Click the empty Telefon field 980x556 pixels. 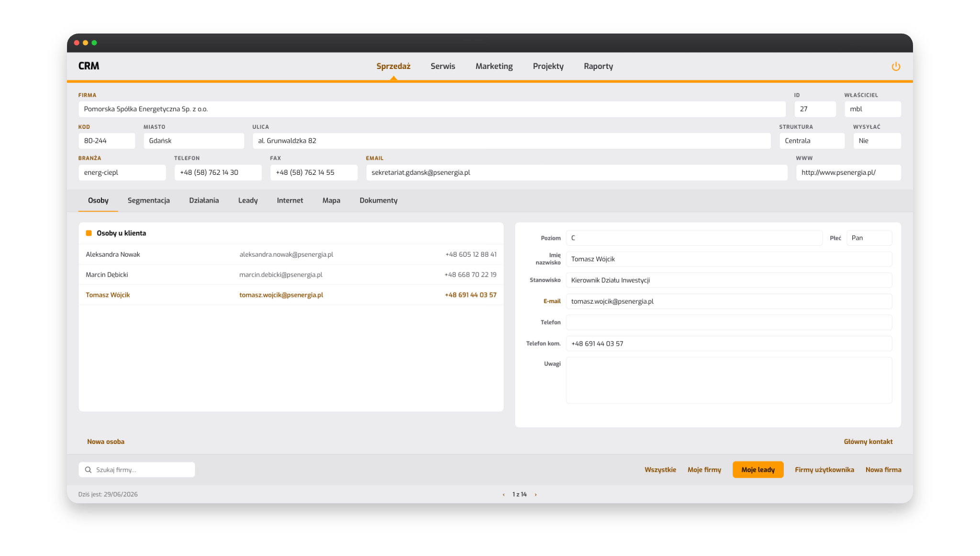pos(729,322)
